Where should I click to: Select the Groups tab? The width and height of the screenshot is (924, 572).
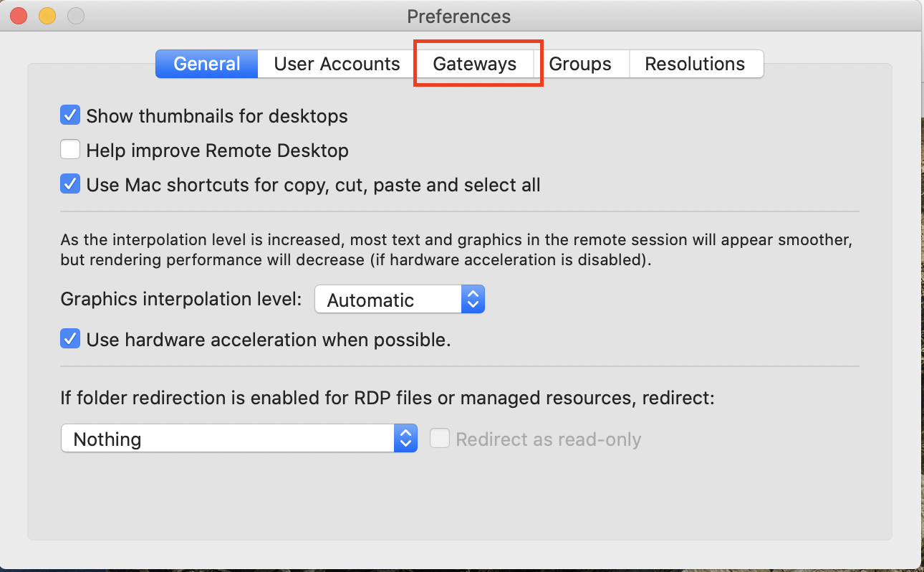[581, 64]
